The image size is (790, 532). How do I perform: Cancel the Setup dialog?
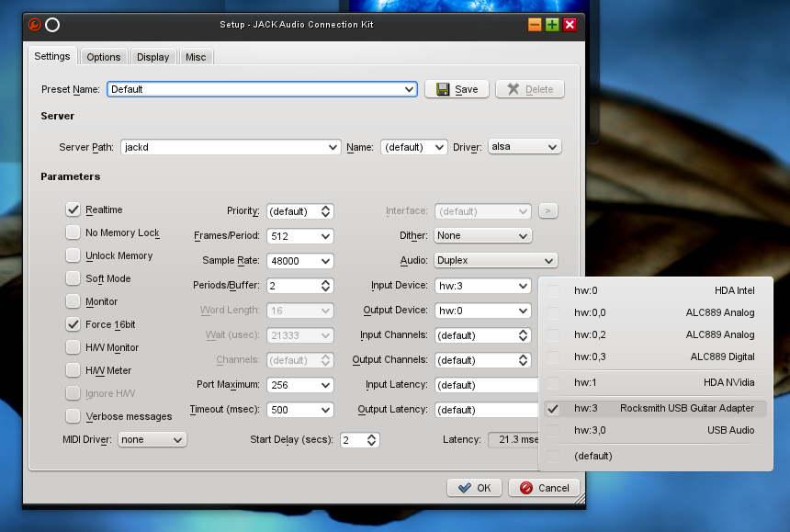point(544,488)
